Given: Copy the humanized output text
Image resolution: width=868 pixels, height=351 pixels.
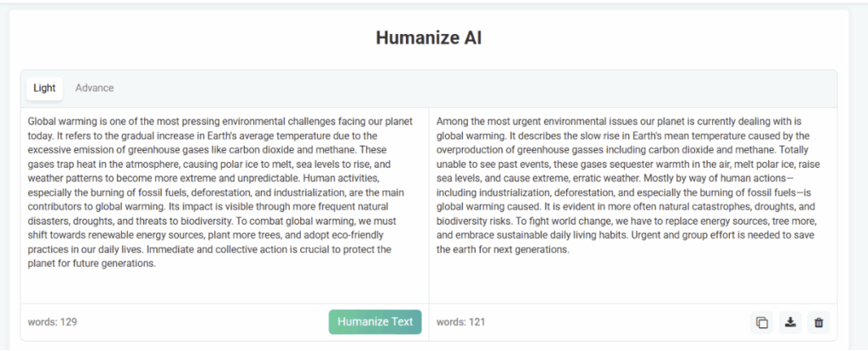Looking at the screenshot, I should pyautogui.click(x=761, y=322).
